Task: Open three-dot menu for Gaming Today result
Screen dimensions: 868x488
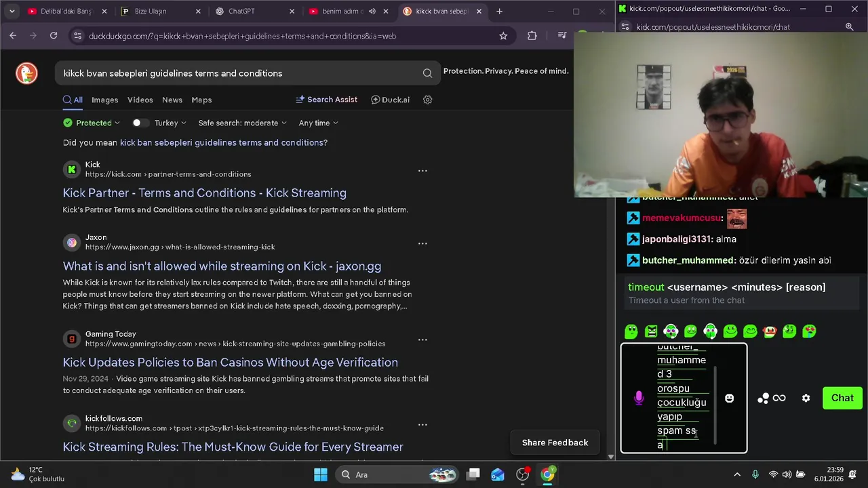Action: click(x=422, y=340)
